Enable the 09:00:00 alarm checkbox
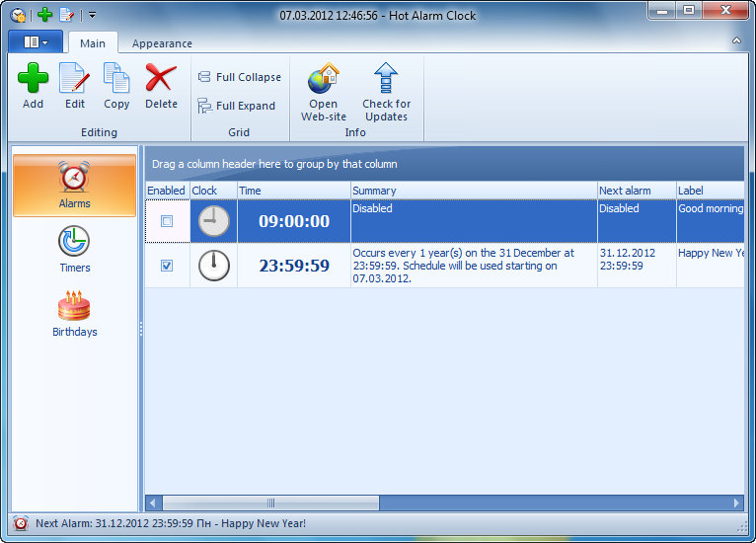756x543 pixels. [167, 221]
